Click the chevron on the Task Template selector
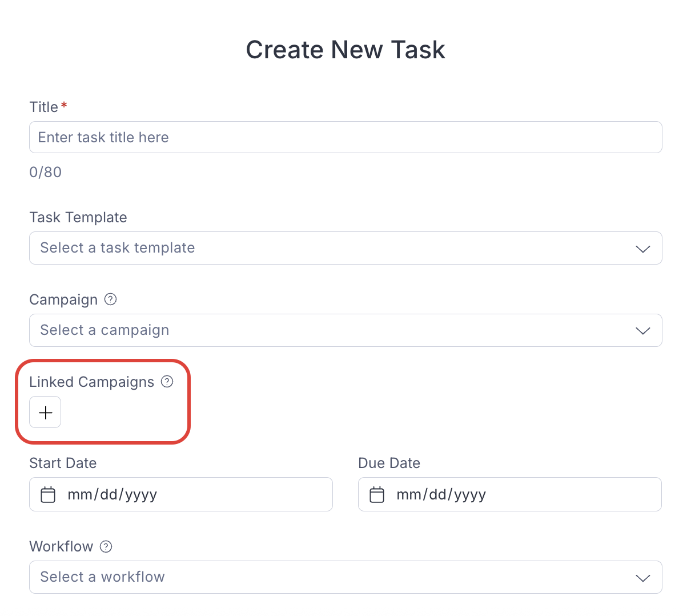This screenshot has width=699, height=616. (x=642, y=249)
